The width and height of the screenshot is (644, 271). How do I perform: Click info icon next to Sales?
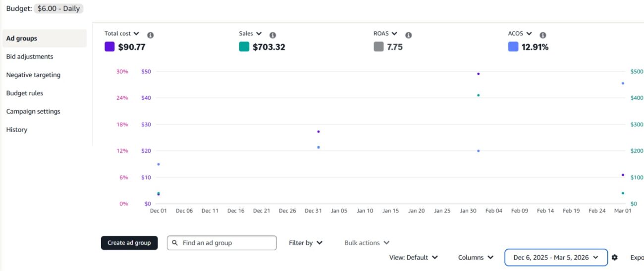point(272,35)
